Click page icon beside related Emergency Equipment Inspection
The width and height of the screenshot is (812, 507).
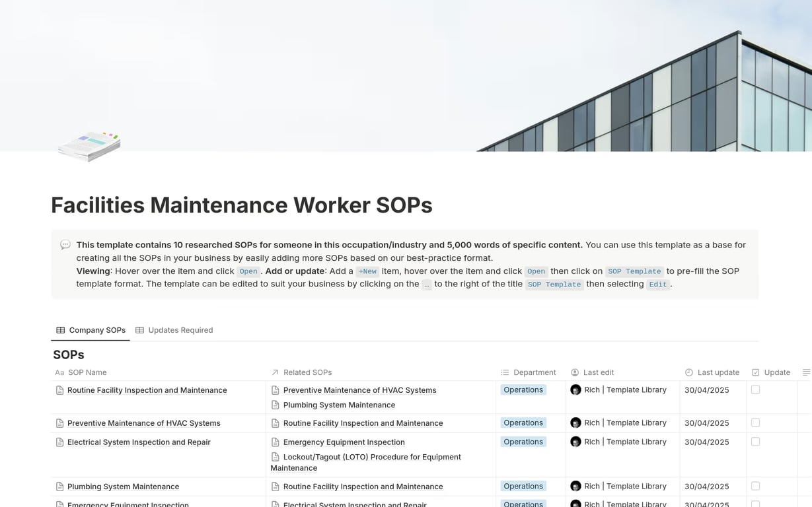[x=276, y=442]
